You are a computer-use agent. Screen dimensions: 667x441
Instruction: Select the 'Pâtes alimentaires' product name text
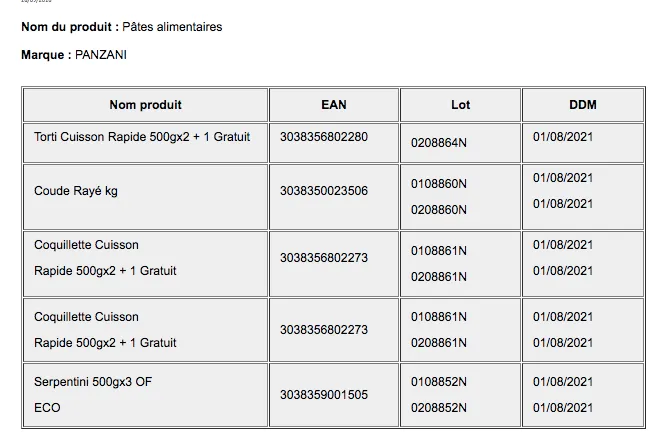[172, 27]
